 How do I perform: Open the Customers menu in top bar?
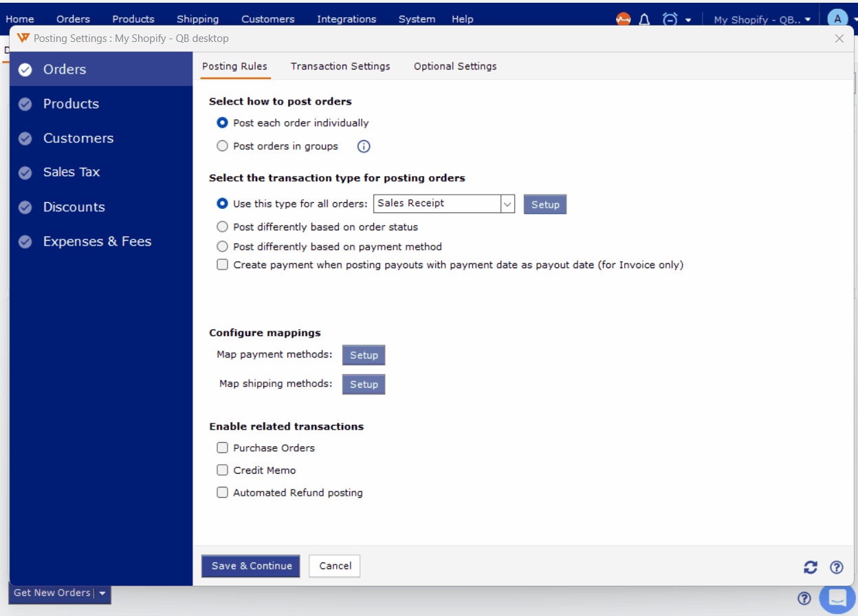point(268,19)
